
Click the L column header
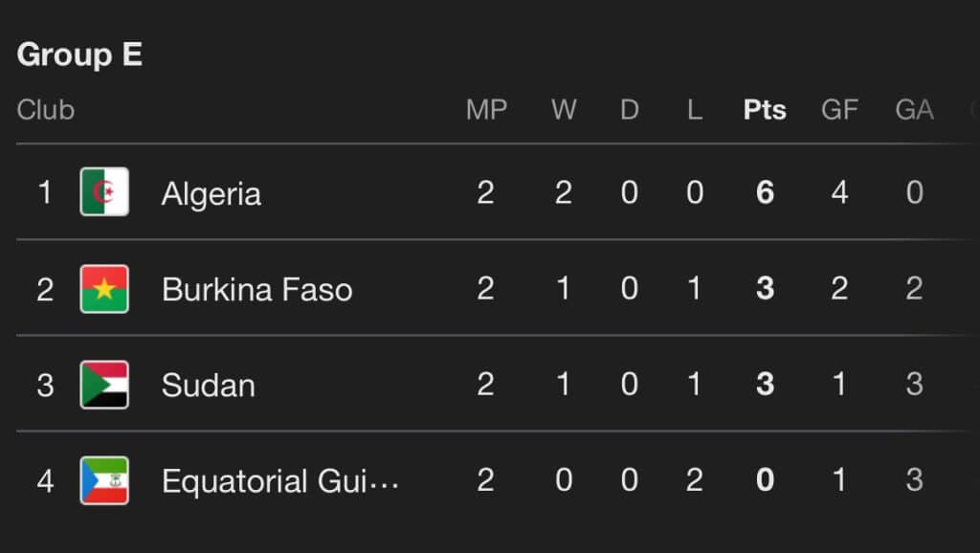click(x=695, y=110)
